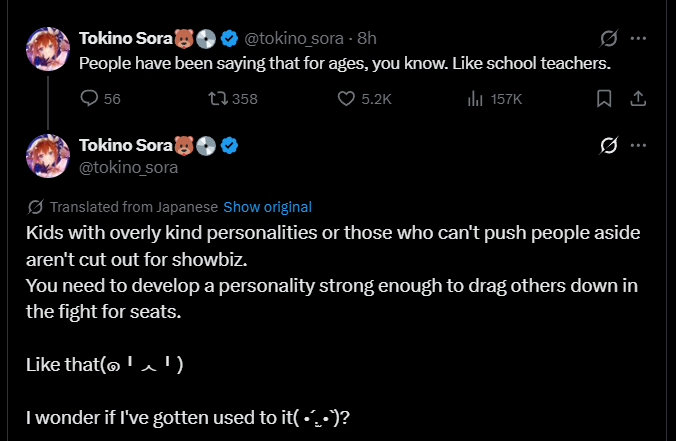Click the reply icon on first tweet
This screenshot has height=441, width=676.
point(89,99)
